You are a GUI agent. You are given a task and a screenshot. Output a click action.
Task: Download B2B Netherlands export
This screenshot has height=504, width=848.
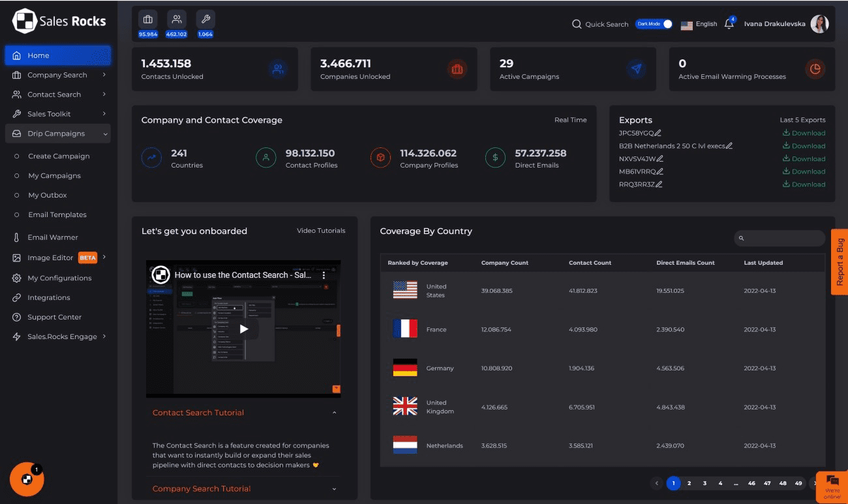804,146
